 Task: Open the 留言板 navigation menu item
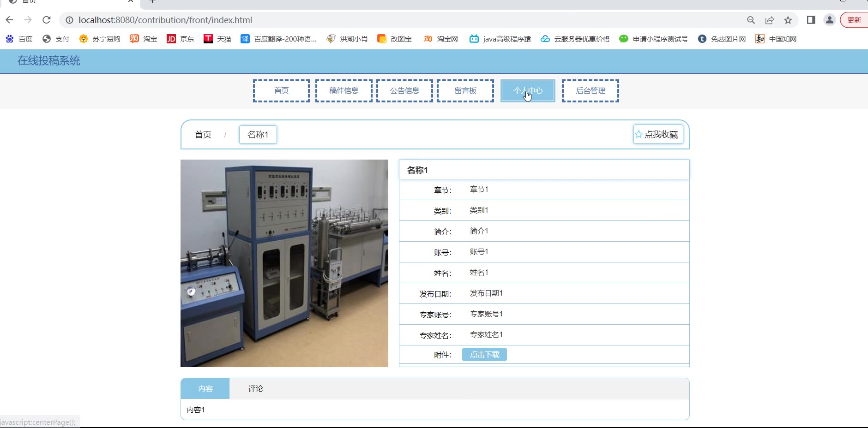point(465,91)
